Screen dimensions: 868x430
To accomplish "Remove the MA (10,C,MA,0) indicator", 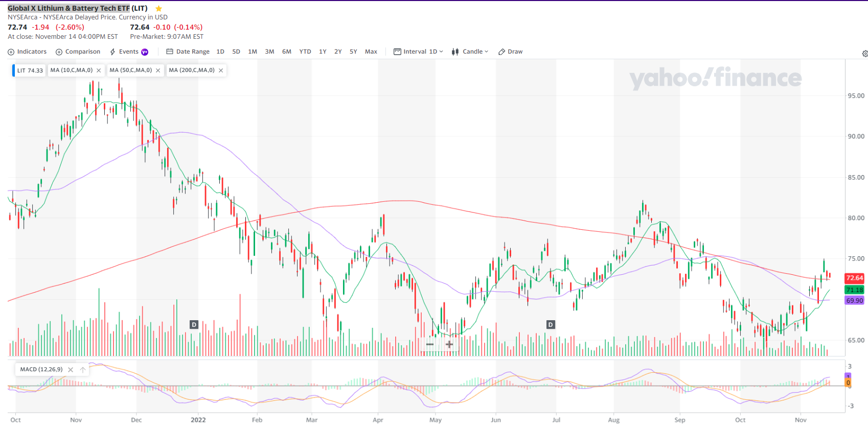I will tap(99, 70).
